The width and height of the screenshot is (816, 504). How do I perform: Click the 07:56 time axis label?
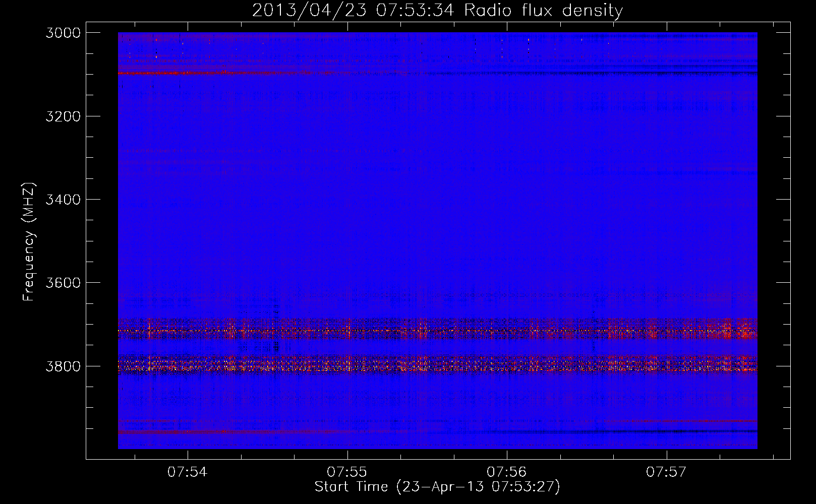pyautogui.click(x=506, y=472)
